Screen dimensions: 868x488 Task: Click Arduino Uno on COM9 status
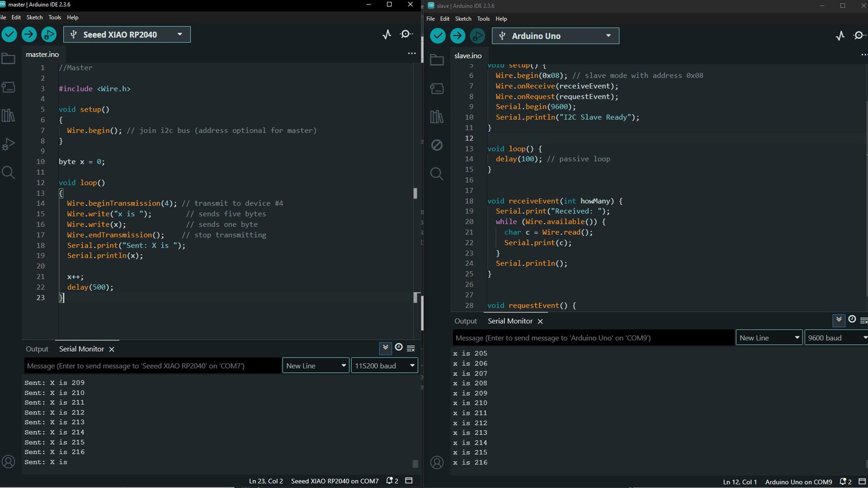tap(798, 482)
